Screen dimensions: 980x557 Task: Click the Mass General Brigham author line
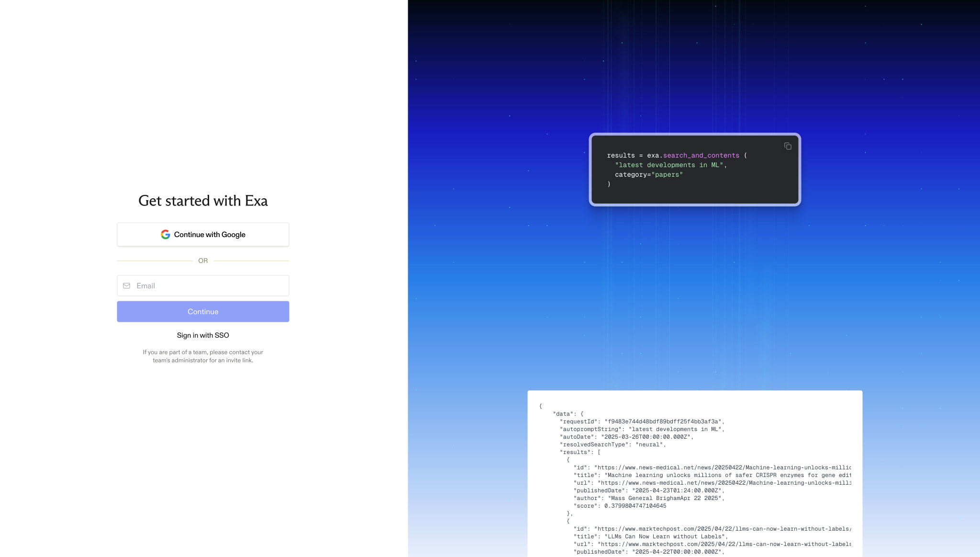click(649, 498)
